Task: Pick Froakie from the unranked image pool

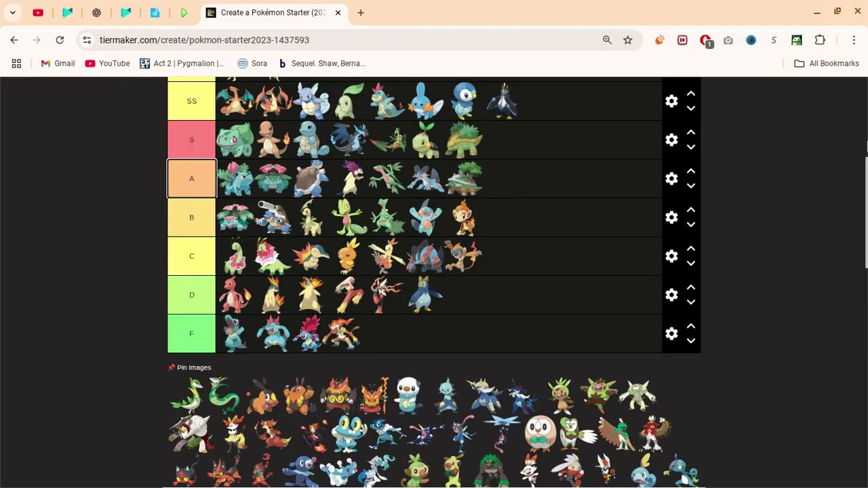Action: (x=349, y=433)
